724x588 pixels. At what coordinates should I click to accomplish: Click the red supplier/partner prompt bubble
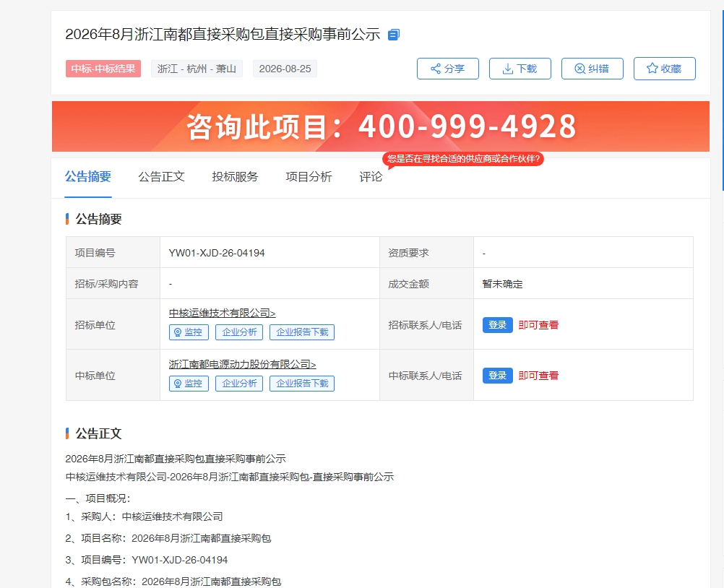[463, 159]
